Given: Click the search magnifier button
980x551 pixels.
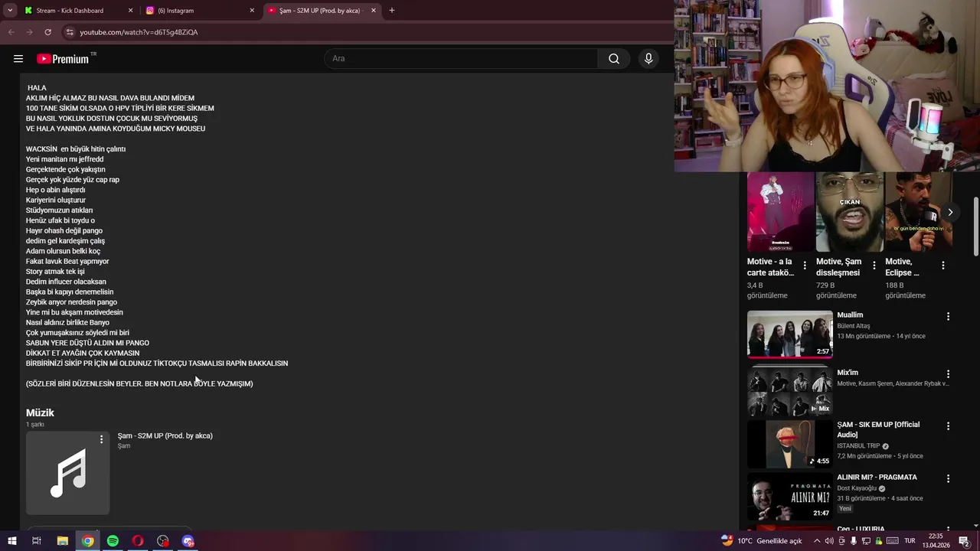Looking at the screenshot, I should 614,59.
